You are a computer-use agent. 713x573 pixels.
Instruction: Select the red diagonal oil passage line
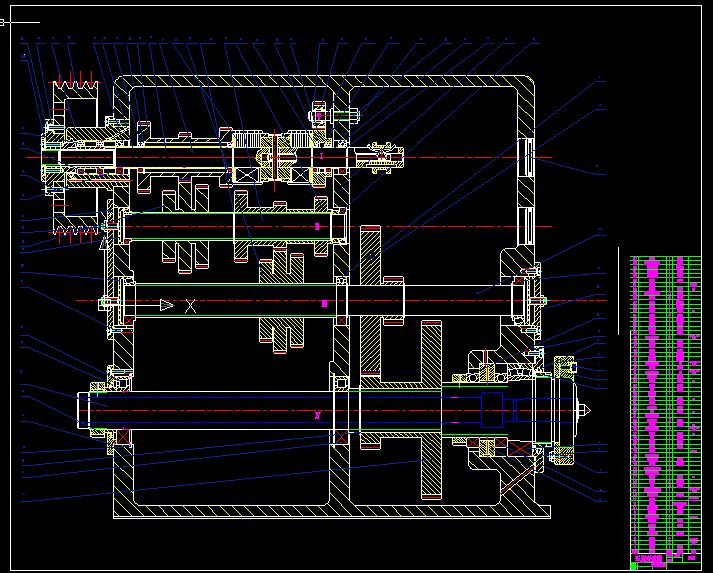click(x=517, y=478)
